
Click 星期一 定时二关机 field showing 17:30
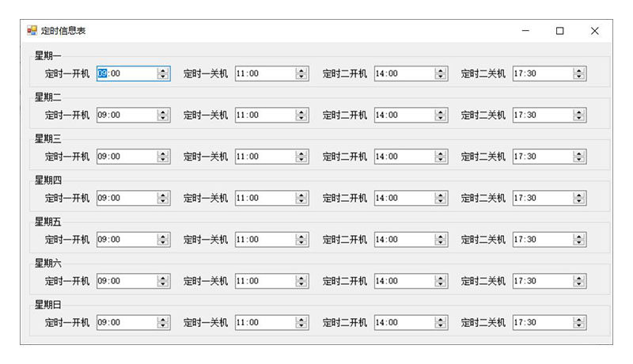[549, 74]
